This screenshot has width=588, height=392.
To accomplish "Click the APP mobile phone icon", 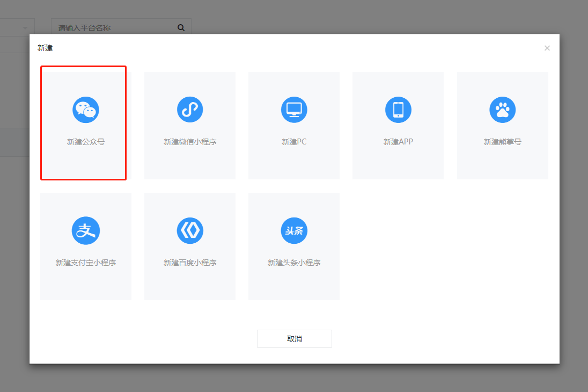I will [398, 110].
